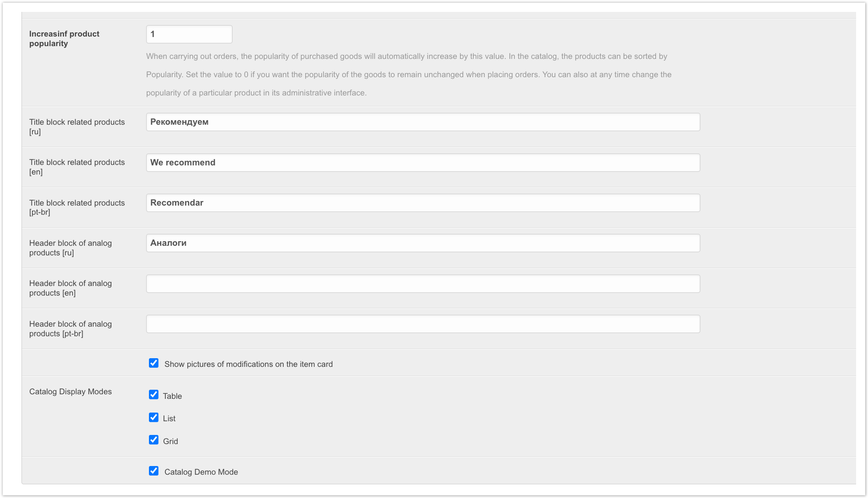
Task: Click the 'Catalog Display Modes' label
Action: coord(70,392)
